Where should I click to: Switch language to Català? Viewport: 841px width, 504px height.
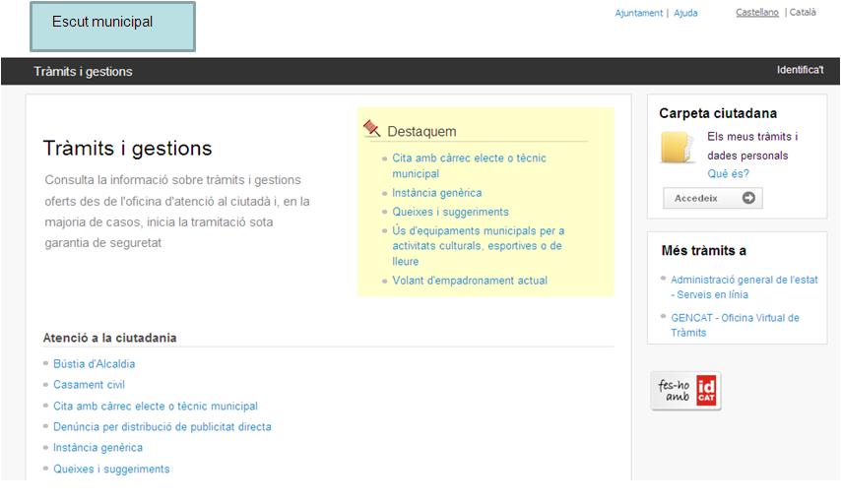click(x=803, y=13)
